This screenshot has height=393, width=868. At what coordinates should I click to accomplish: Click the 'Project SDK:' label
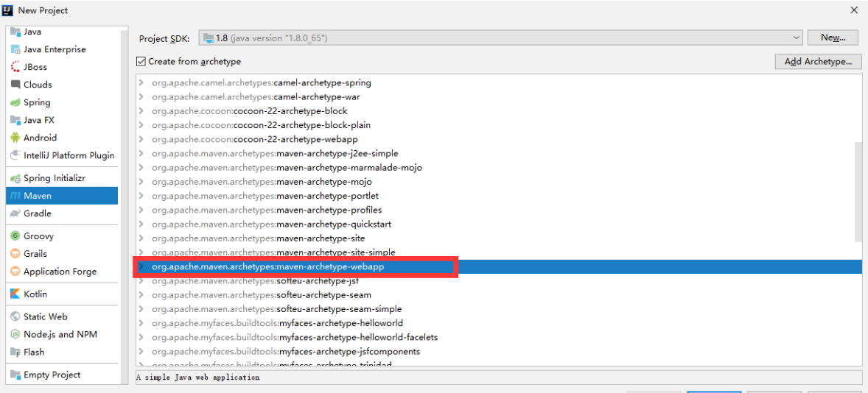[x=164, y=38]
